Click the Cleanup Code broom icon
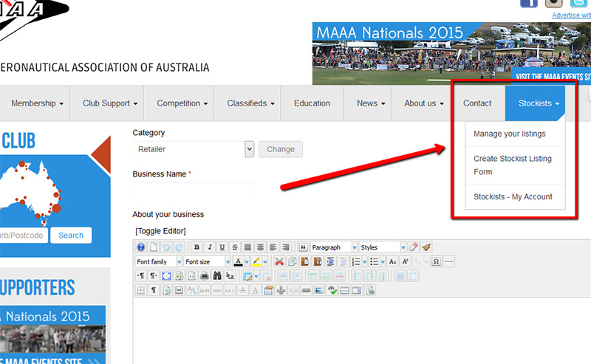 point(426,247)
